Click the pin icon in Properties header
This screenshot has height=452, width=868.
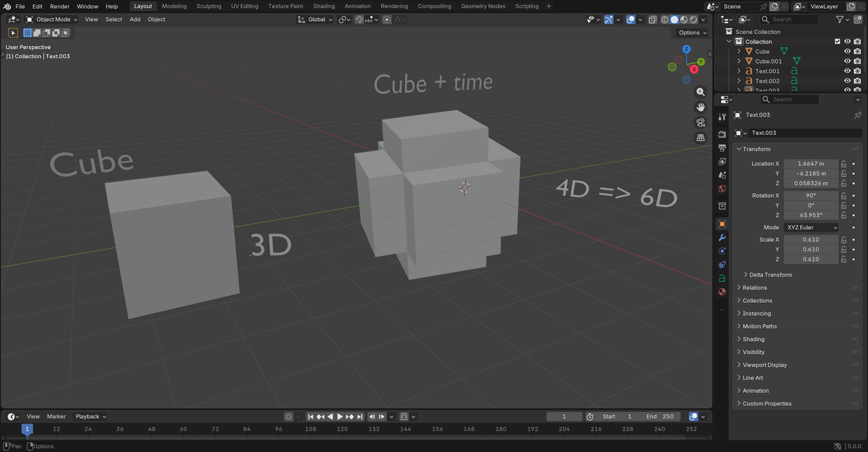click(x=857, y=115)
